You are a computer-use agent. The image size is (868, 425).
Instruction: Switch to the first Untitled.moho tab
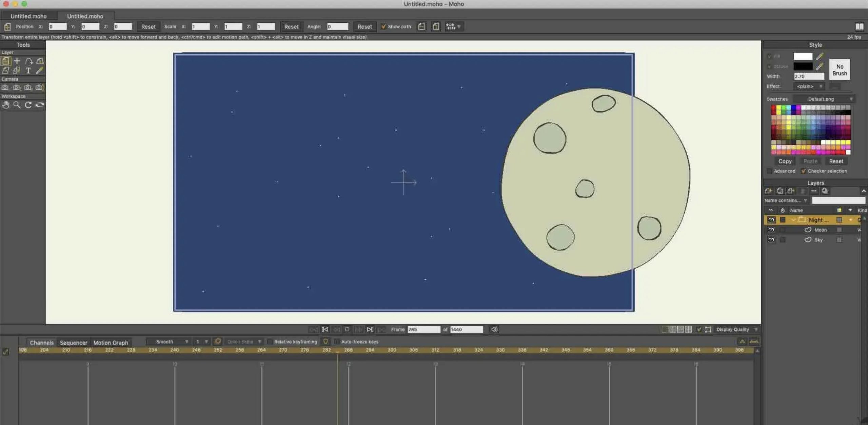28,16
